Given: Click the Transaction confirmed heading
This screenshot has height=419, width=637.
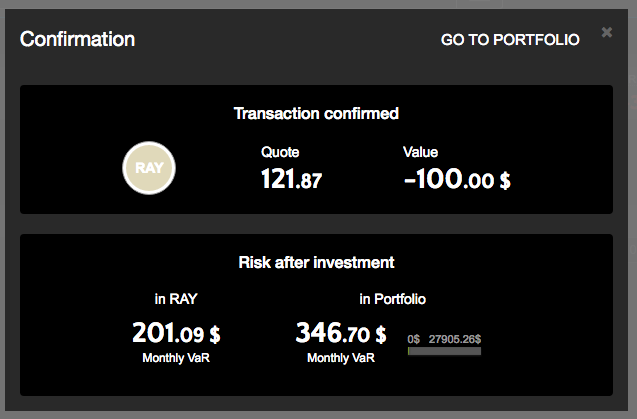Looking at the screenshot, I should pos(316,113).
